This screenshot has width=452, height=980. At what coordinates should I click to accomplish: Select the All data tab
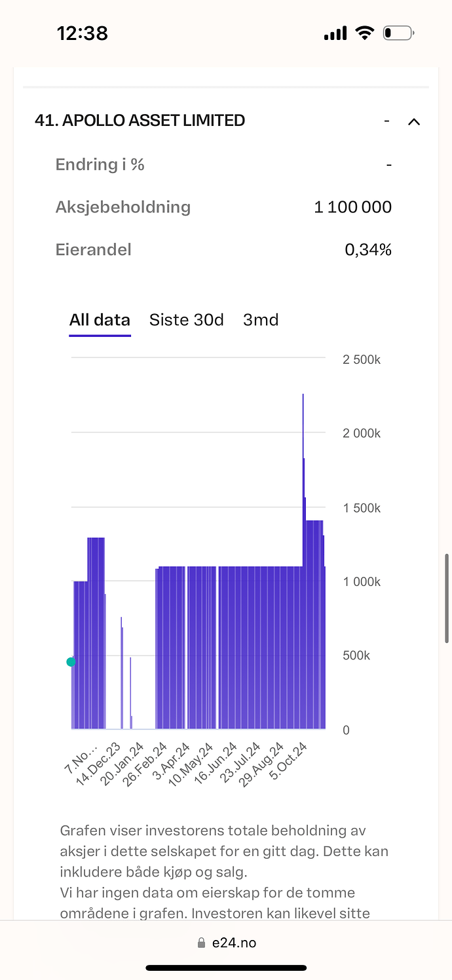100,320
